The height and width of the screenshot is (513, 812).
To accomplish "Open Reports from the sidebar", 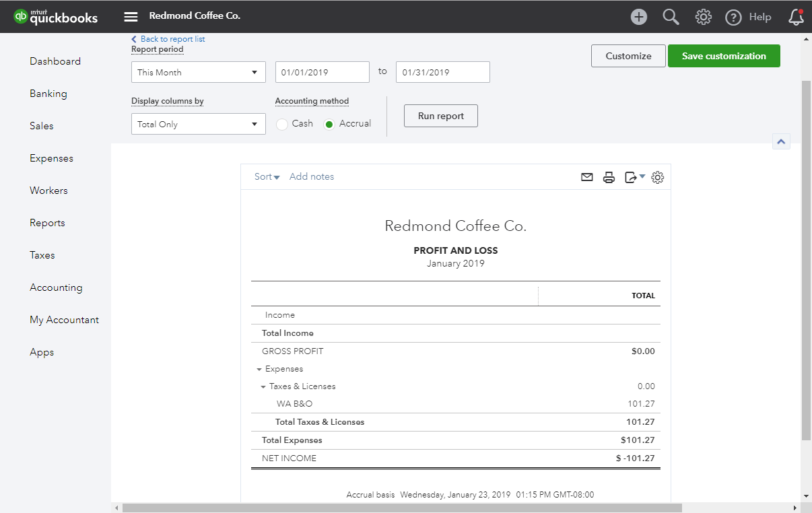I will click(47, 223).
